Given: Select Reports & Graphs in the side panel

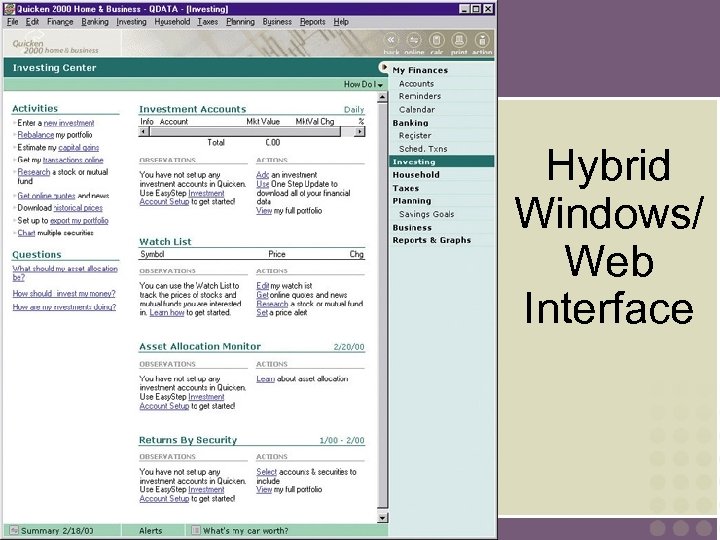Looking at the screenshot, I should tap(432, 240).
